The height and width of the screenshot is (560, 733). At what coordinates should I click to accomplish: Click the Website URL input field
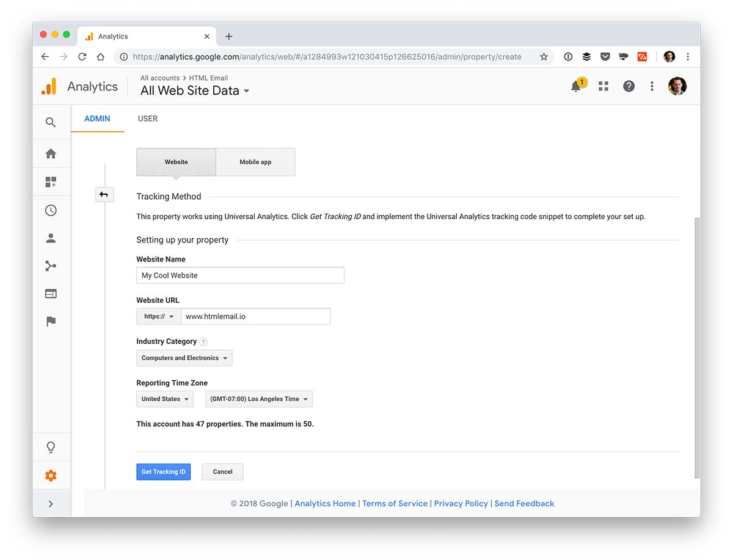pos(256,316)
